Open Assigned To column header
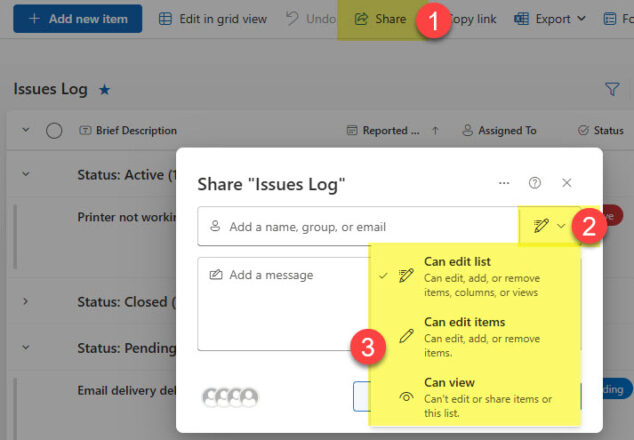This screenshot has width=634, height=440. coord(499,131)
